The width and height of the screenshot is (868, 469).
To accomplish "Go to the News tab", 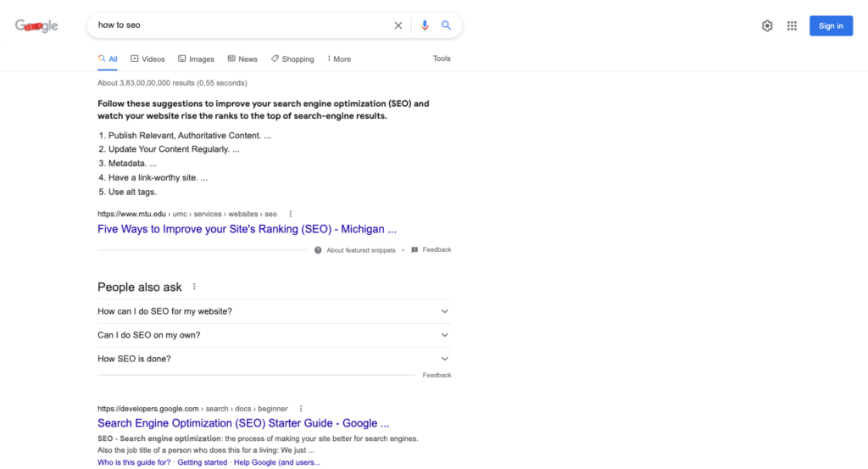I will tap(242, 59).
